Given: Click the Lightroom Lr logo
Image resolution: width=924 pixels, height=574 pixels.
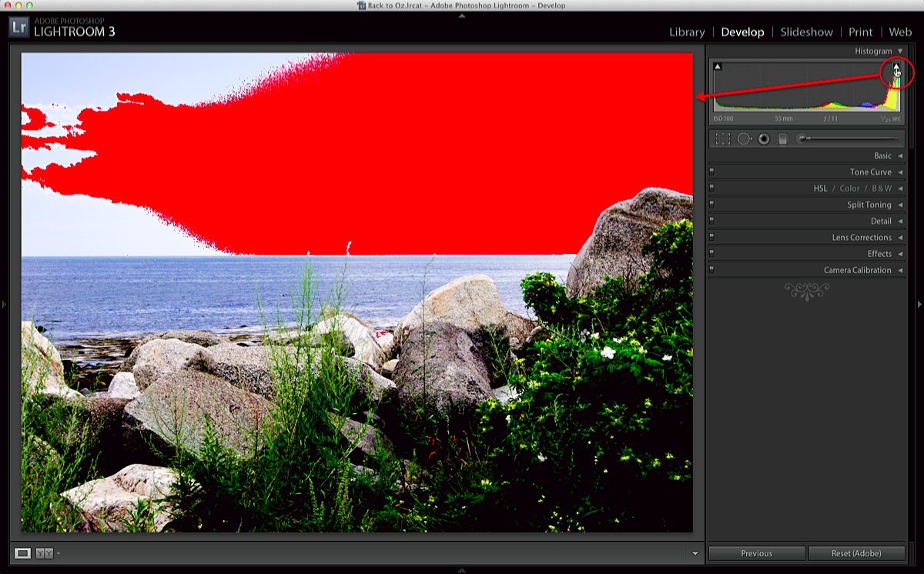Looking at the screenshot, I should (19, 28).
